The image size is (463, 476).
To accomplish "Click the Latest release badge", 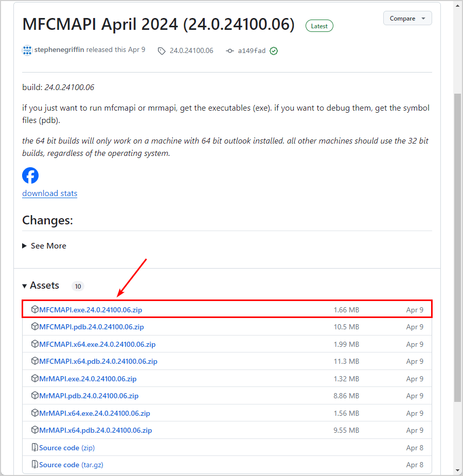I will coord(319,26).
